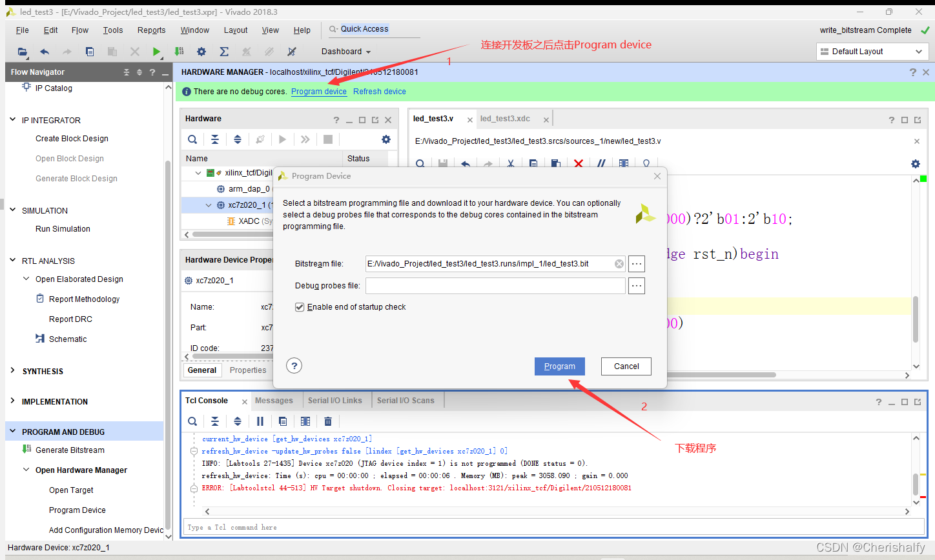The height and width of the screenshot is (560, 935).
Task: Search in the Tcl Console
Action: click(192, 421)
